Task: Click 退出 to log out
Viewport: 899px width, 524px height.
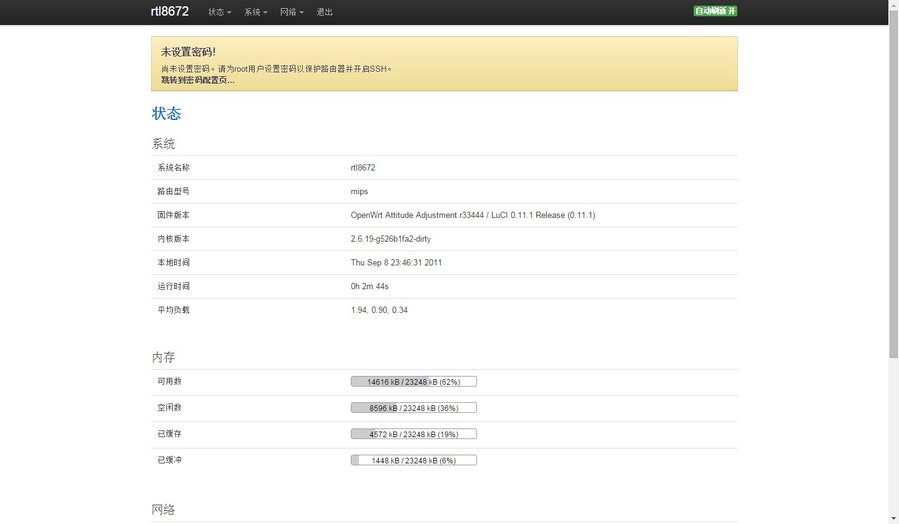Action: (325, 12)
